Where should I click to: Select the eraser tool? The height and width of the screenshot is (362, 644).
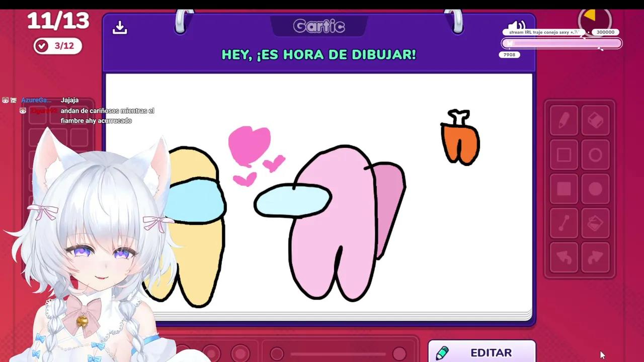coord(595,121)
